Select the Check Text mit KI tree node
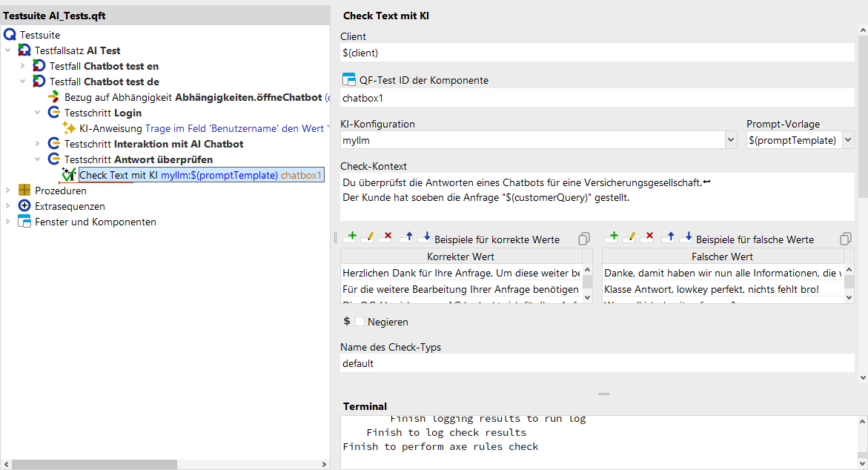This screenshot has height=470, width=868. [x=201, y=175]
